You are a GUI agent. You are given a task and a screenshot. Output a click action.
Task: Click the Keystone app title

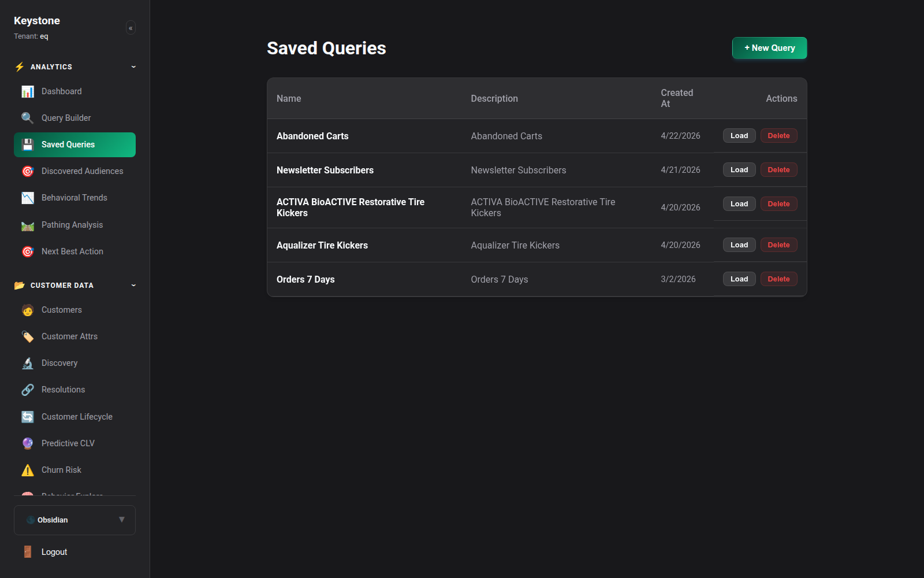coord(37,21)
